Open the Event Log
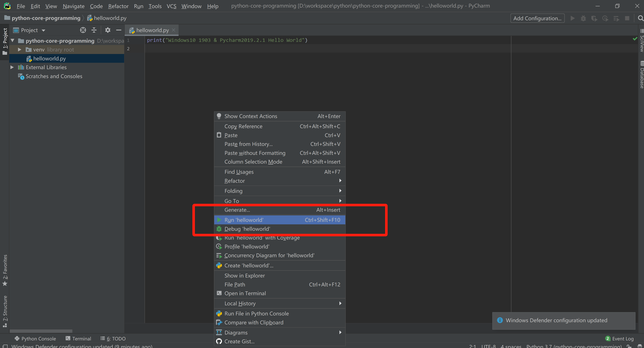644x348 pixels. pos(620,339)
